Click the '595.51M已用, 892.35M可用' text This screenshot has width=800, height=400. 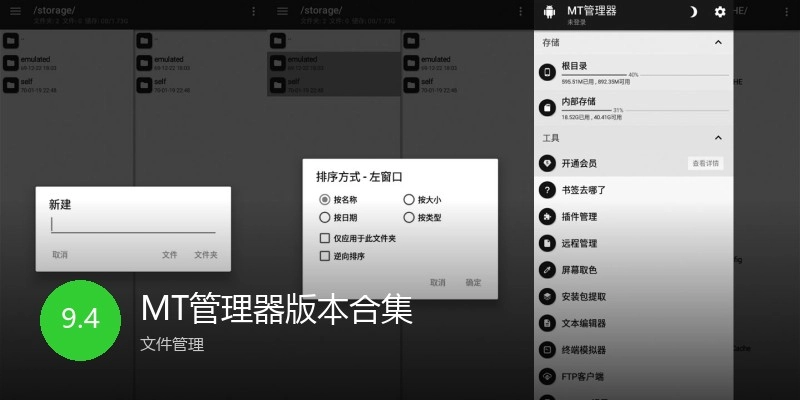tap(595, 82)
